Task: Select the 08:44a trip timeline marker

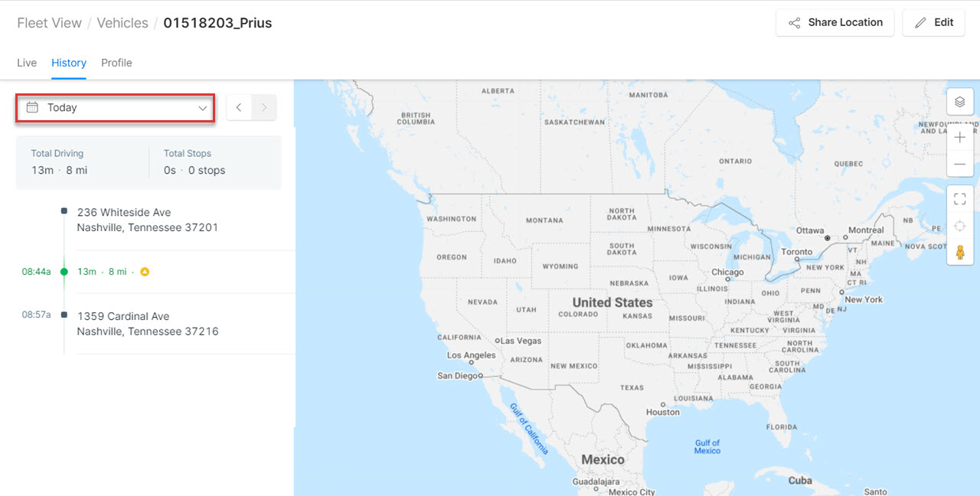Action: pyautogui.click(x=64, y=272)
